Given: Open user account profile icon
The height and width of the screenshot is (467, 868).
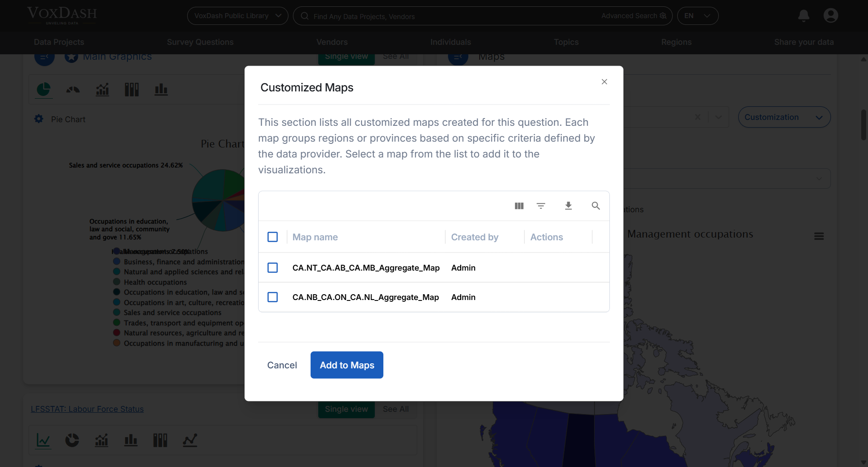Looking at the screenshot, I should (x=831, y=15).
